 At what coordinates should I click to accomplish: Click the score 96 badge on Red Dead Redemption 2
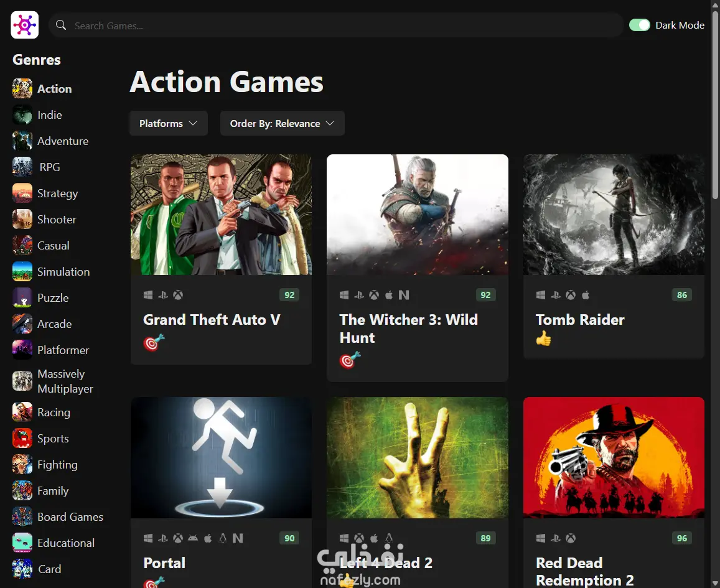682,538
